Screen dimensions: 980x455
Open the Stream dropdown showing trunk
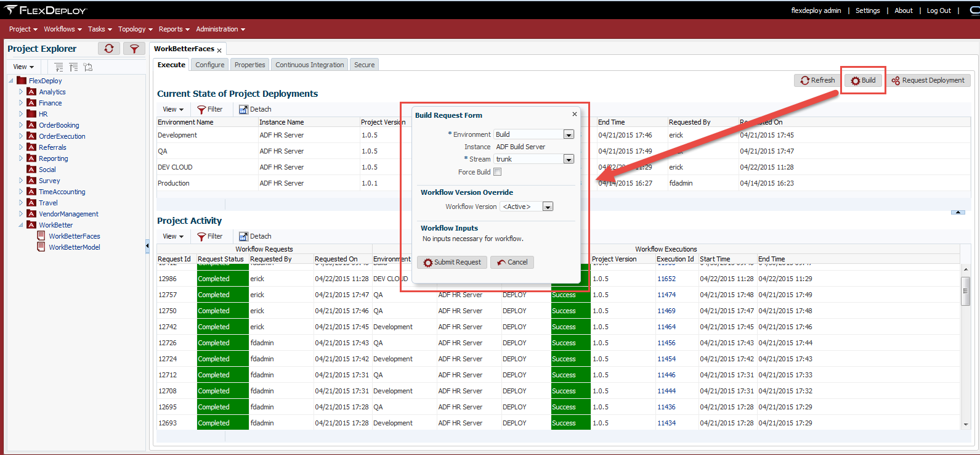569,159
